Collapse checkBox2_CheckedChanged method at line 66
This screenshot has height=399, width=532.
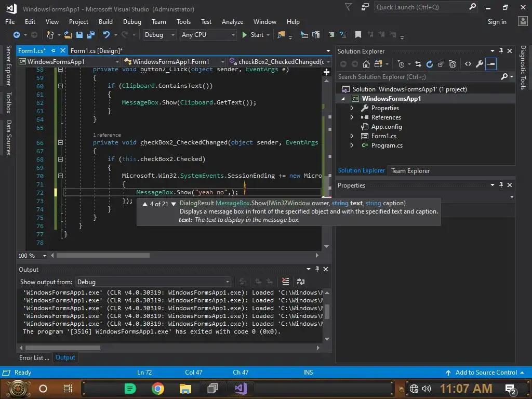[60, 142]
